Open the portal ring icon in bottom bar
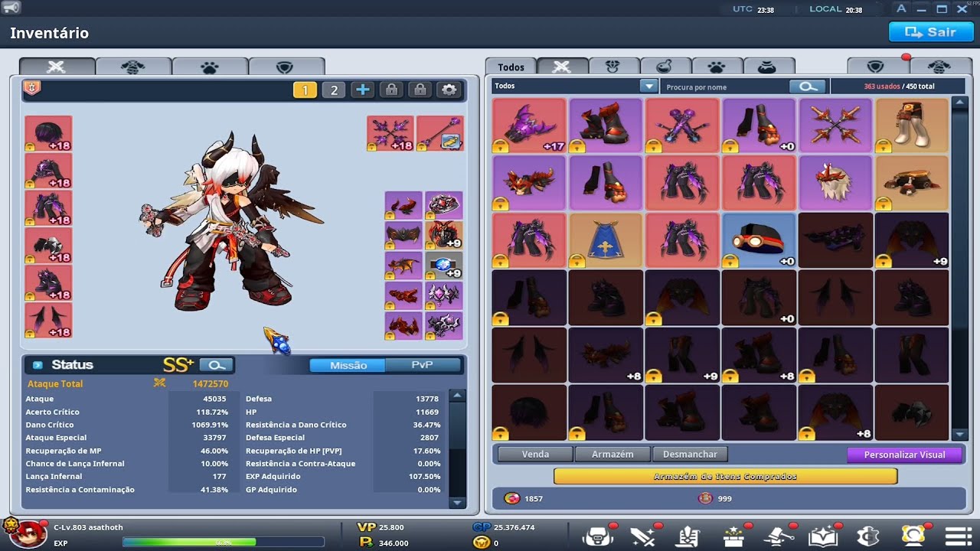Viewport: 980px width, 551px height. 913,536
